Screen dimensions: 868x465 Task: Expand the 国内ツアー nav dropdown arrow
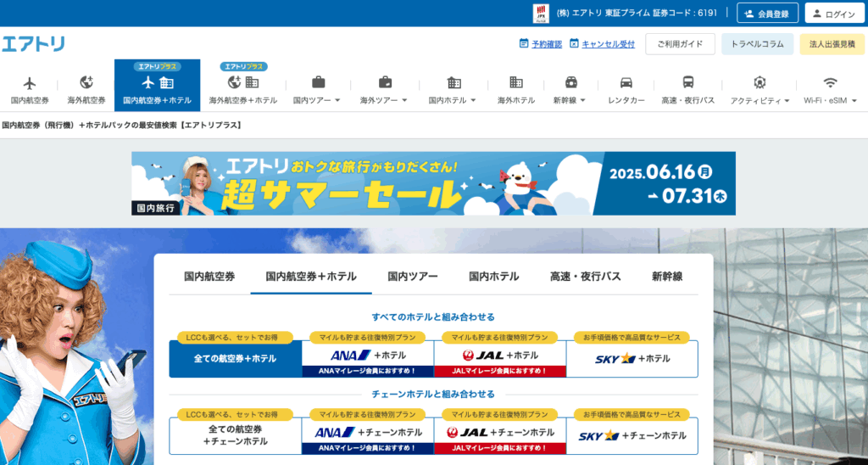337,101
